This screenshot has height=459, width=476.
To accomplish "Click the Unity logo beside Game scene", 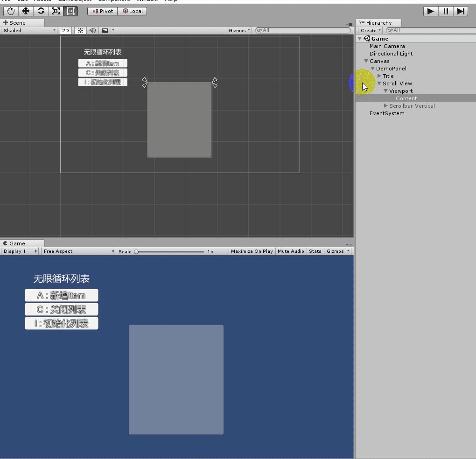I will [367, 38].
